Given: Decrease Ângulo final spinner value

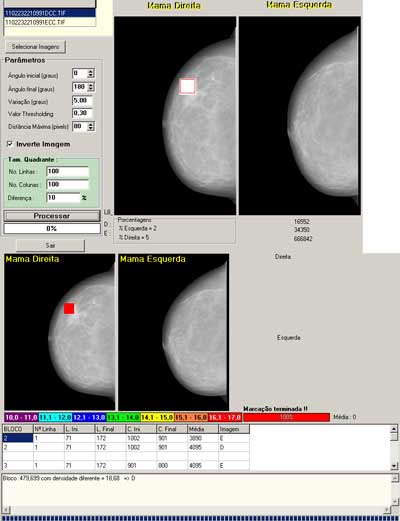Looking at the screenshot, I should coord(91,89).
